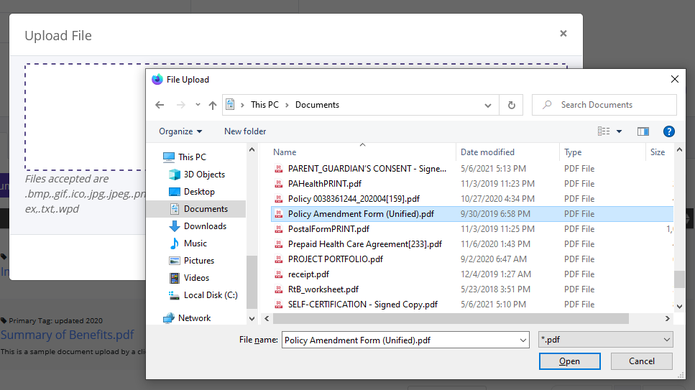Sort files by the Size column

[659, 152]
